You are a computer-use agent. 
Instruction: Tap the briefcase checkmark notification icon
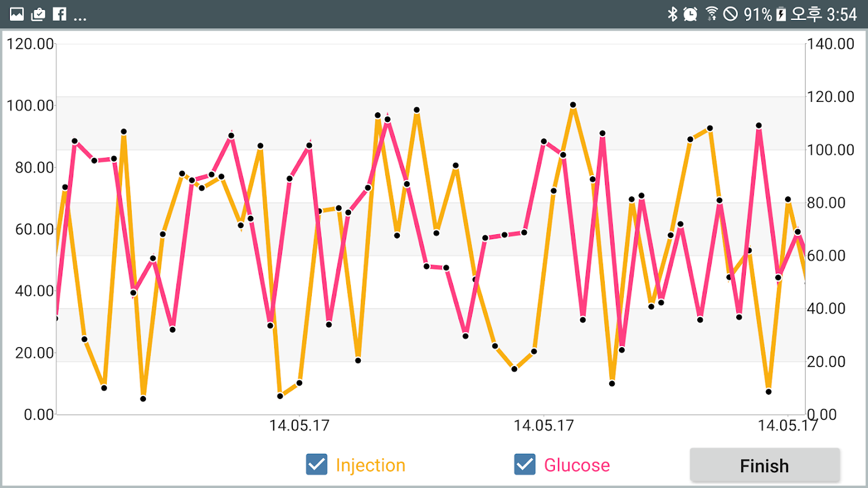(38, 14)
